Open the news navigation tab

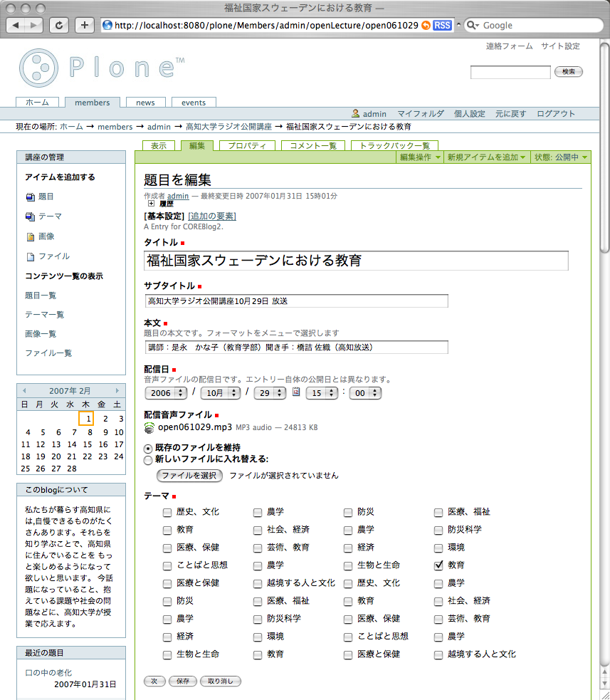[x=145, y=103]
